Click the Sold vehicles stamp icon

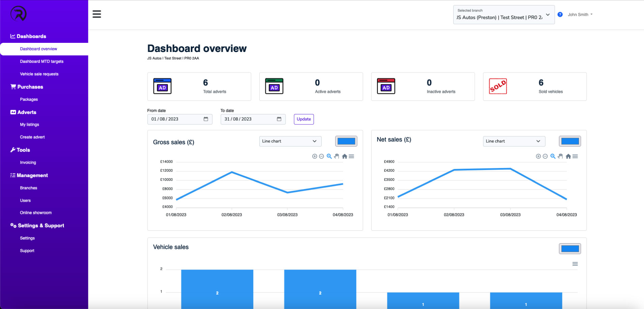[x=498, y=86]
